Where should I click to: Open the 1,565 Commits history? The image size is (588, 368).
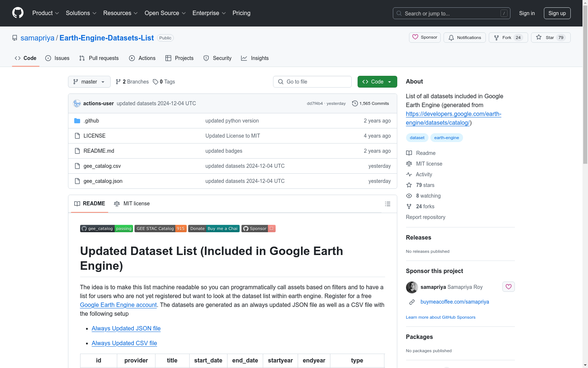click(370, 103)
